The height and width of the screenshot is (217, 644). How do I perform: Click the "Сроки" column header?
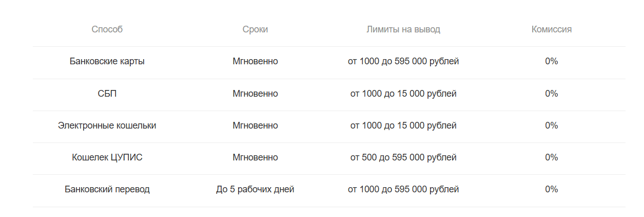click(255, 29)
